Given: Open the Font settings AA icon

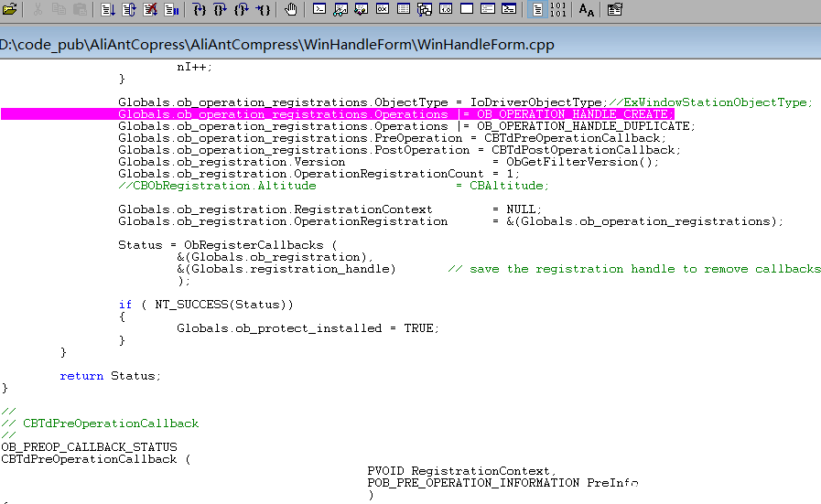Looking at the screenshot, I should pos(587,10).
